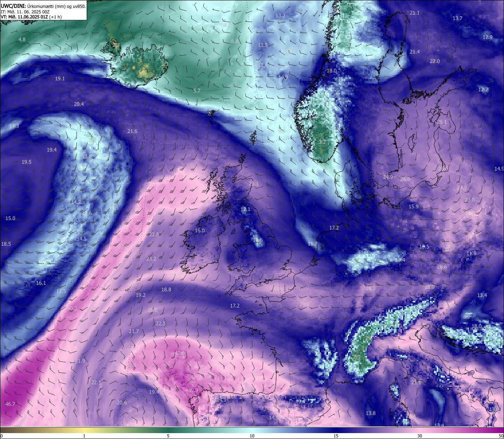Image resolution: width=504 pixels, height=439 pixels.
Task: Click the map value 21.6
Action: (x=132, y=132)
